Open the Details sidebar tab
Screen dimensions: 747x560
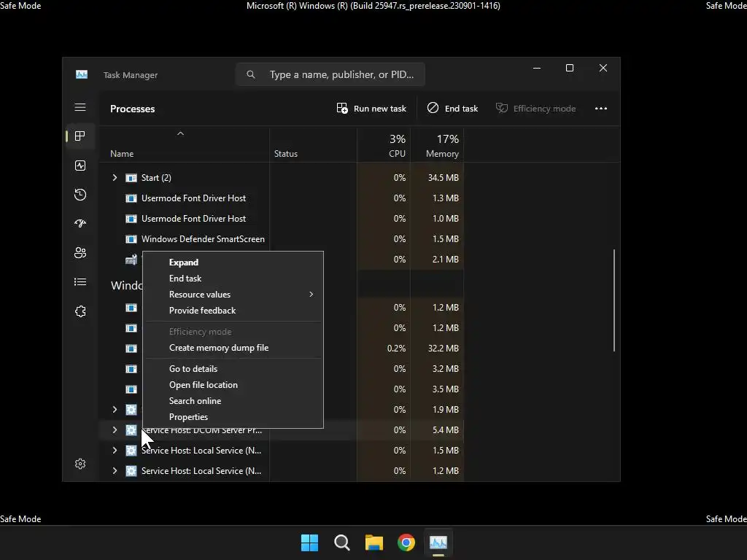pyautogui.click(x=80, y=282)
